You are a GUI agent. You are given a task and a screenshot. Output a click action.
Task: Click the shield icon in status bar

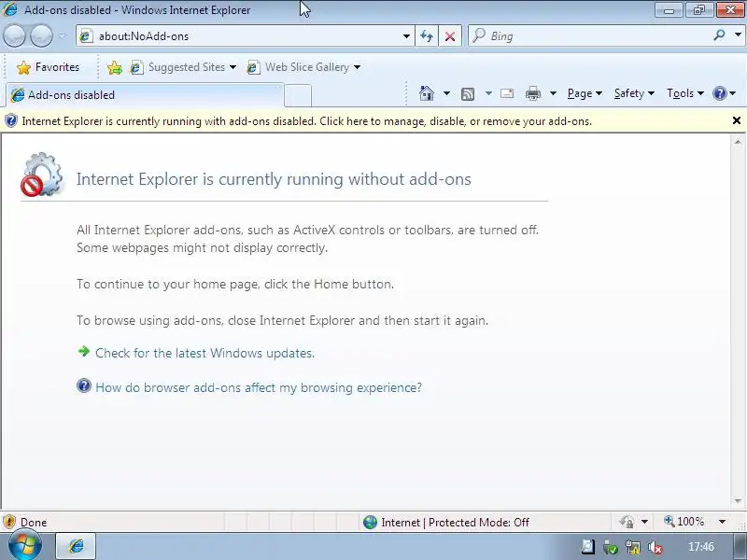[x=9, y=522]
